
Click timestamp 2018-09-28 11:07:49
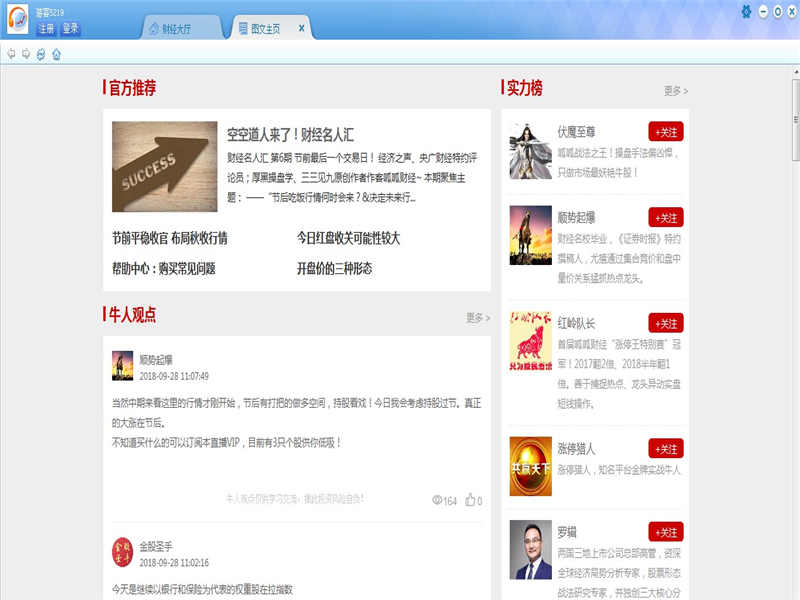click(x=174, y=376)
